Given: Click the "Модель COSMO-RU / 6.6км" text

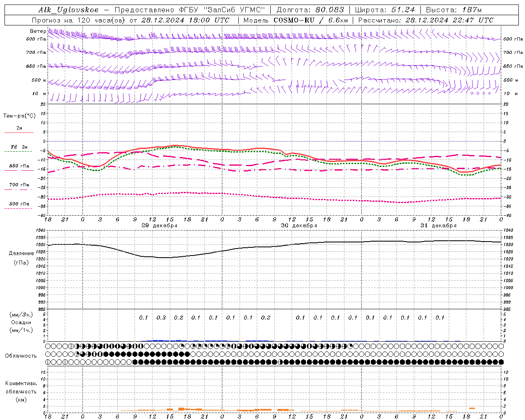Looking at the screenshot, I should [296, 20].
